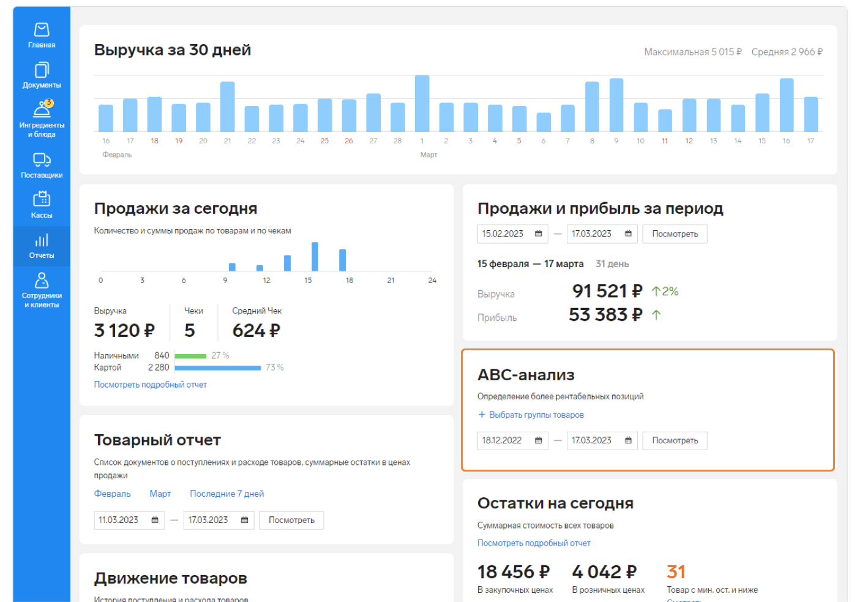Click revenue bar for 1 Март
This screenshot has width=868, height=602.
pyautogui.click(x=422, y=103)
